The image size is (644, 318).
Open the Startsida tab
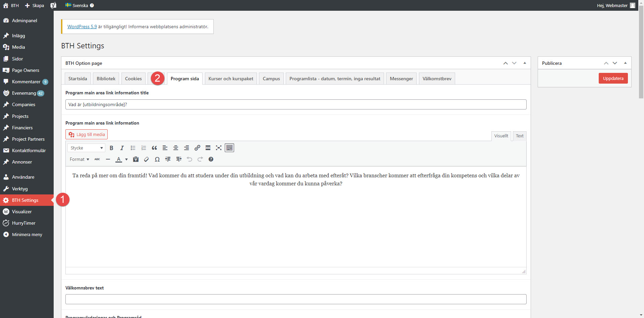77,79
